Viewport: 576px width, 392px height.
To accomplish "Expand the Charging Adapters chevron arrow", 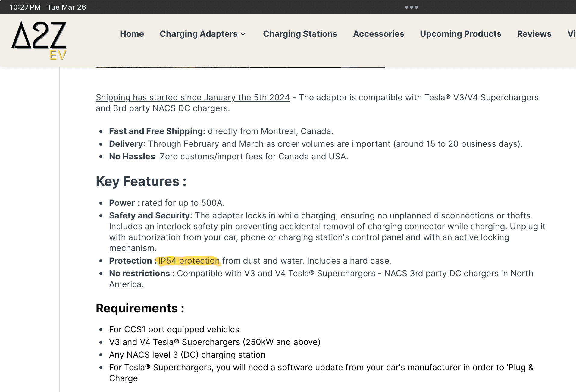I will click(243, 34).
